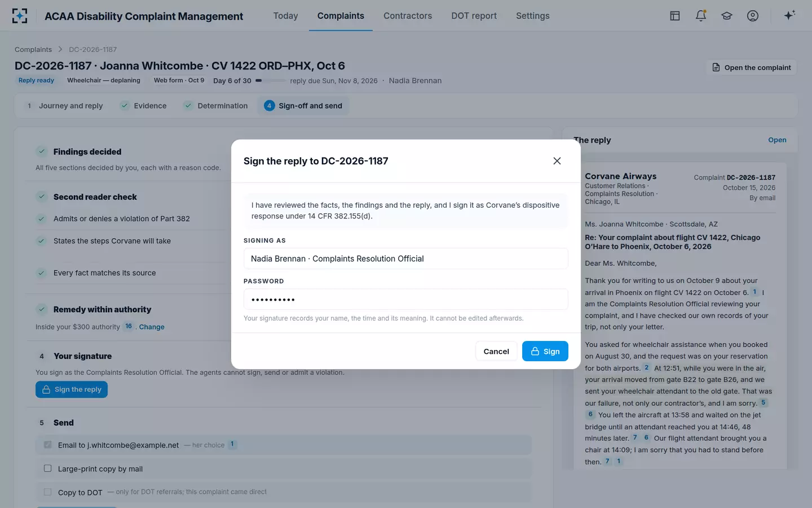Image resolution: width=812 pixels, height=508 pixels.
Task: Click check icon beside Admits or denies violation
Action: point(41,218)
